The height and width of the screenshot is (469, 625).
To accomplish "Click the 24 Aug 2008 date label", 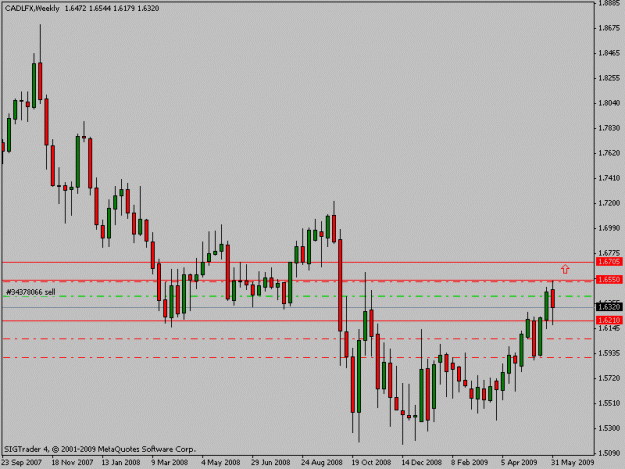I will pos(322,463).
